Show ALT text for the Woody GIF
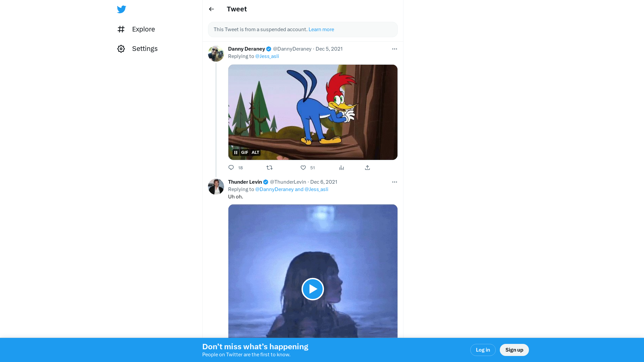 256,153
